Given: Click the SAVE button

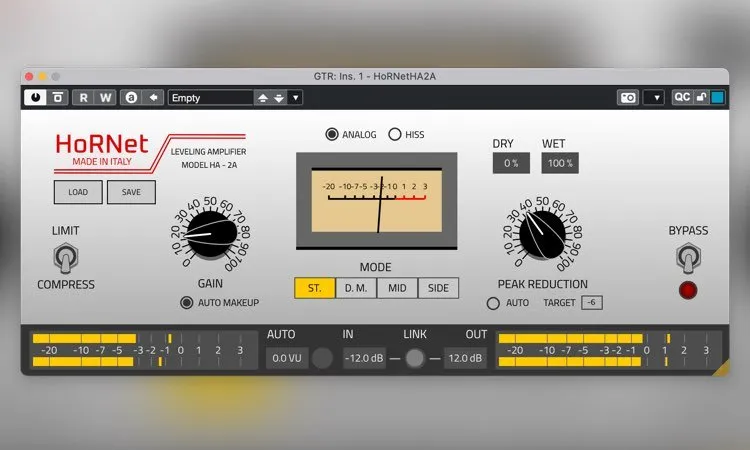Looking at the screenshot, I should [x=131, y=192].
